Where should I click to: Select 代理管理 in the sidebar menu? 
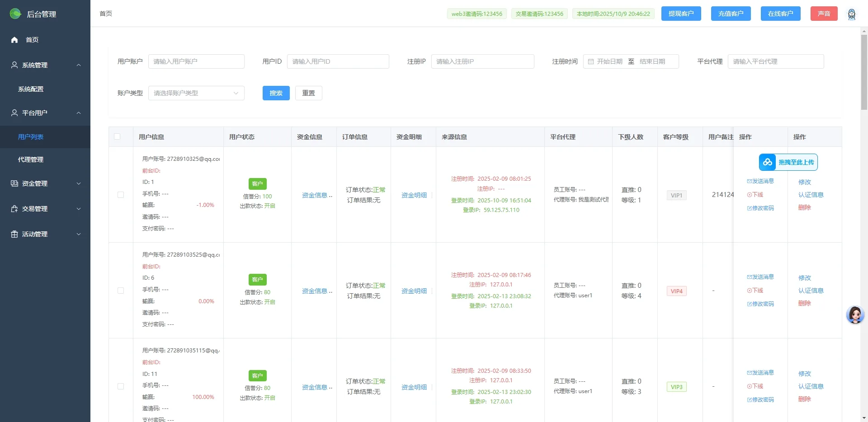[x=30, y=159]
